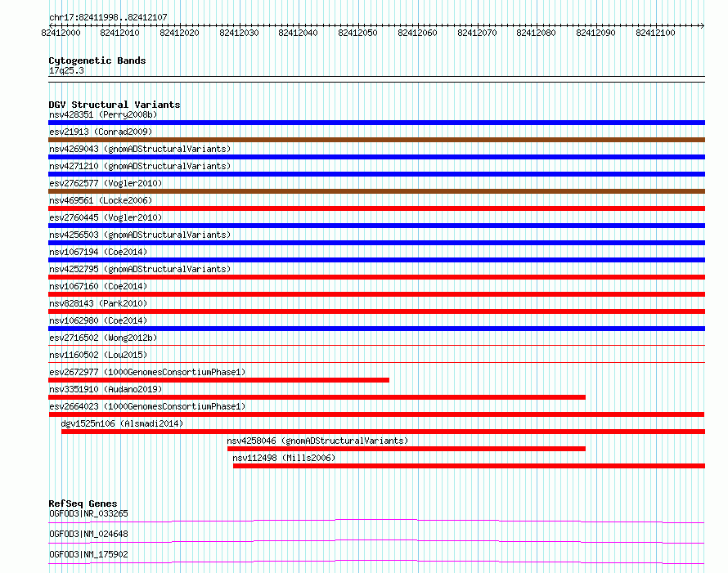Click the 17q25.3 cytogenetic band label
The image size is (728, 573).
pos(66,70)
